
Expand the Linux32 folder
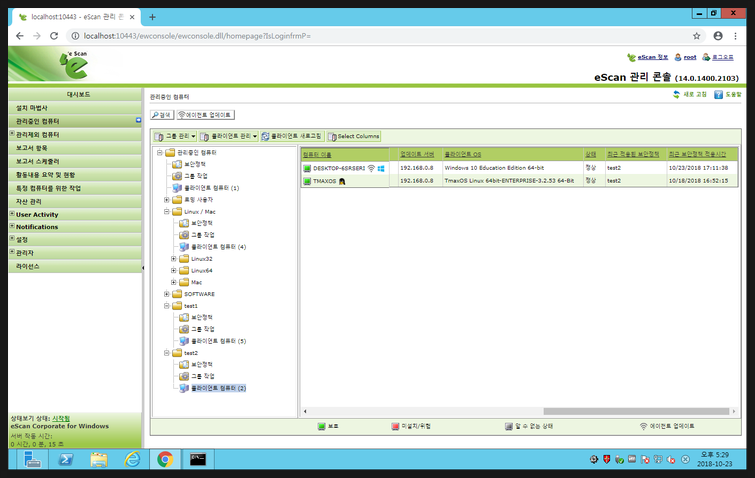(x=174, y=259)
